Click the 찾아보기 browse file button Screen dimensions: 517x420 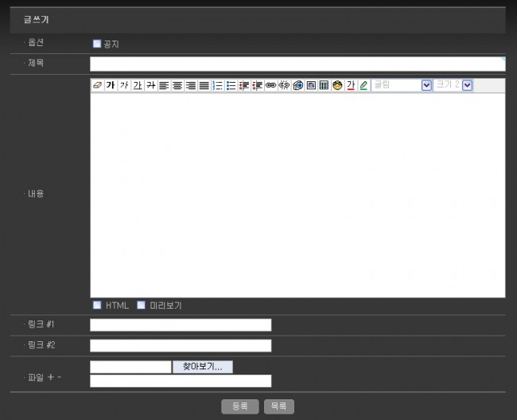pos(202,367)
